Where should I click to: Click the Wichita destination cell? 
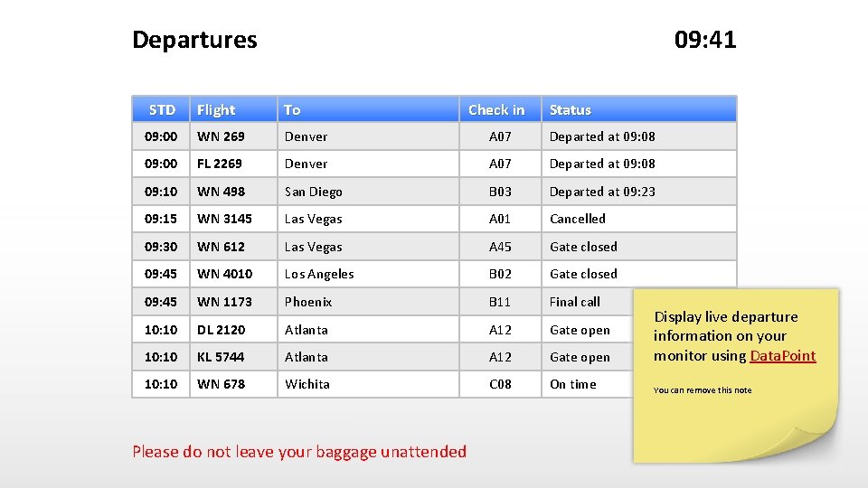tap(368, 384)
